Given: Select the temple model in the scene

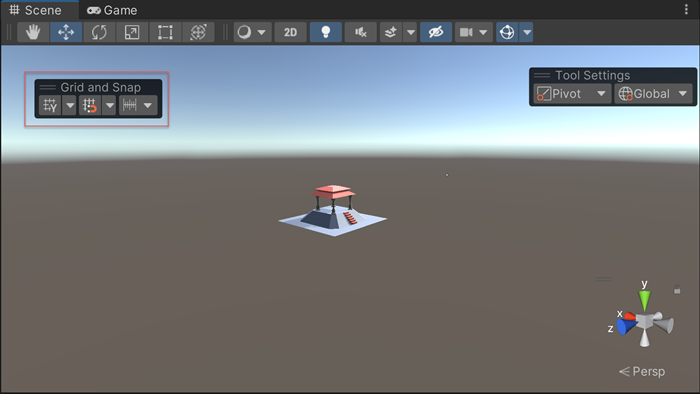Looking at the screenshot, I should 333,211.
